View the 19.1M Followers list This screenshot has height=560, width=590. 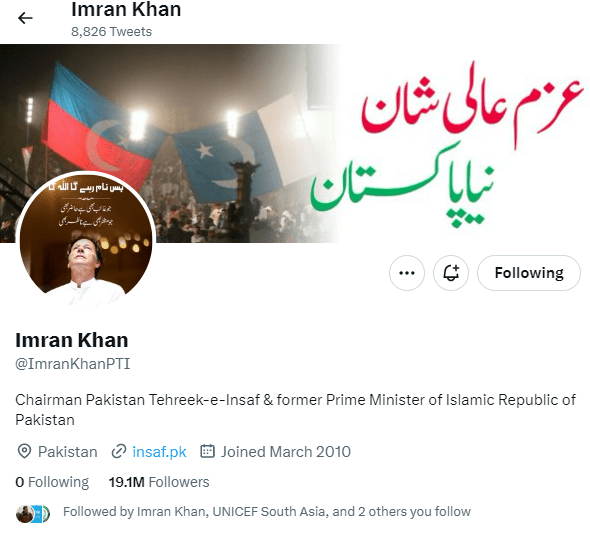(159, 482)
